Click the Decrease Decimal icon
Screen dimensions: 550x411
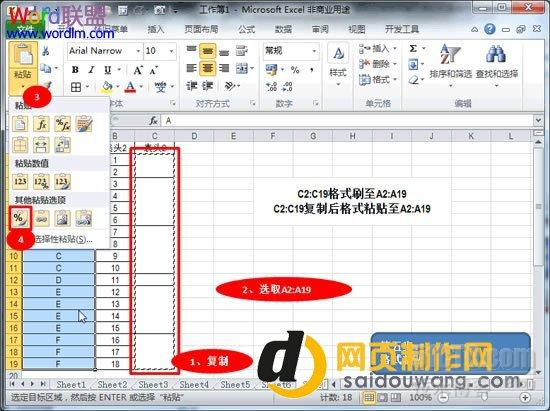pos(287,86)
